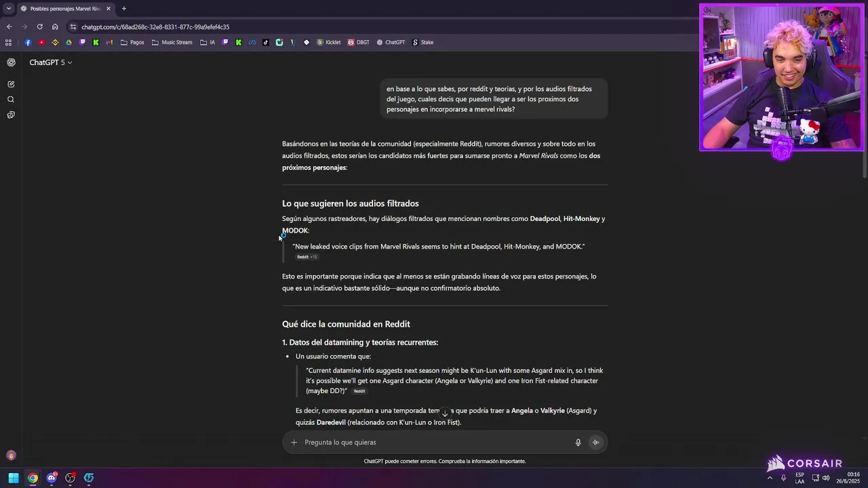The image size is (868, 488).
Task: Open the 'ChatGPT' bookmark
Action: pos(391,42)
